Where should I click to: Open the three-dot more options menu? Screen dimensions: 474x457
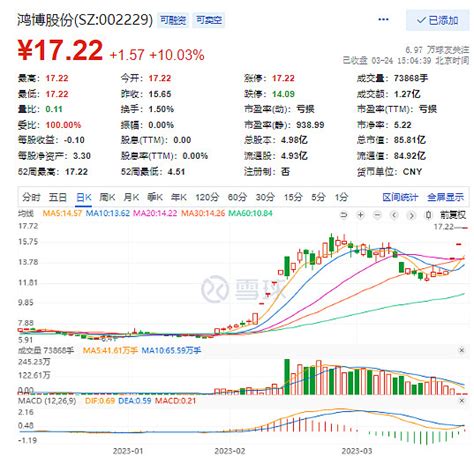[x=383, y=19]
